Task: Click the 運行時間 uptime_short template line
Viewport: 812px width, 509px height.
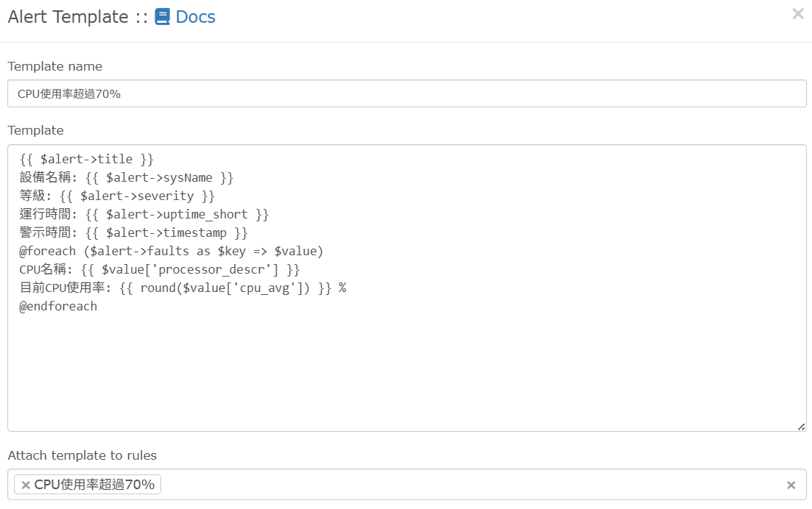Action: [x=144, y=214]
